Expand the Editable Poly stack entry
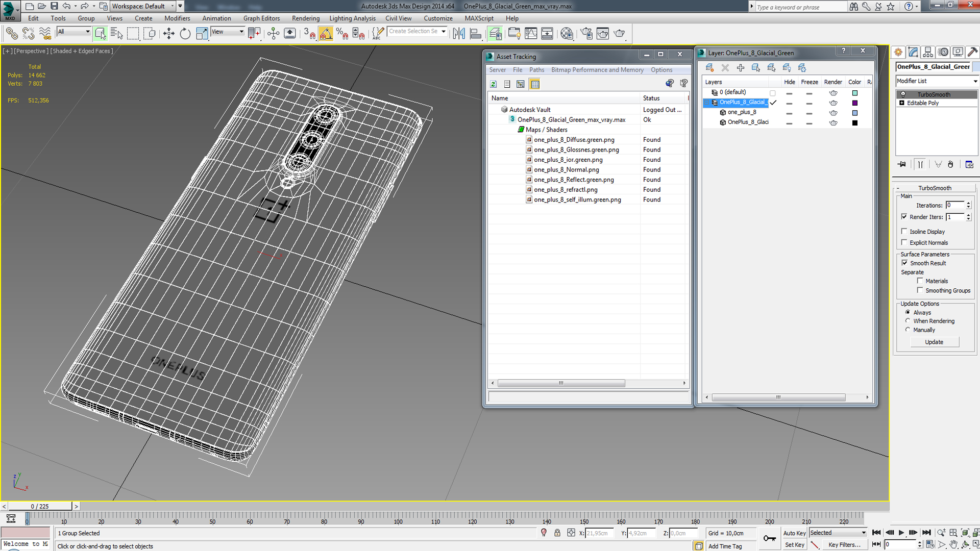This screenshot has width=980, height=551. click(902, 103)
